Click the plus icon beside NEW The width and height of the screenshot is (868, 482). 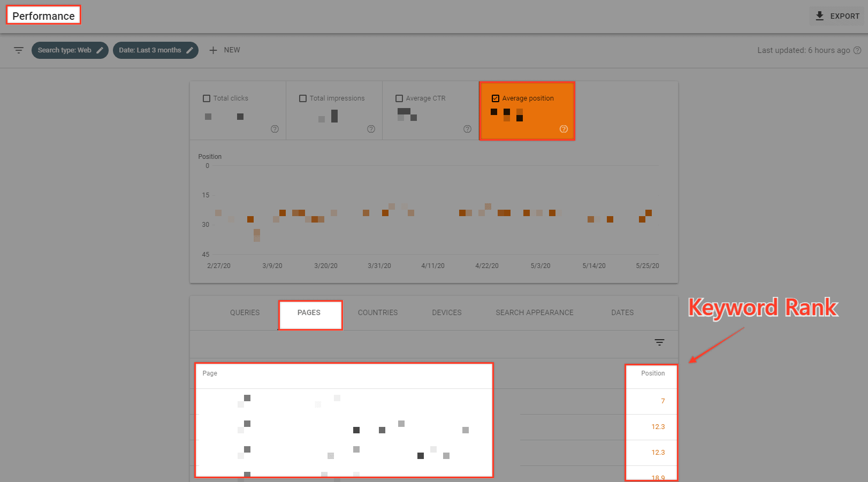pyautogui.click(x=213, y=50)
